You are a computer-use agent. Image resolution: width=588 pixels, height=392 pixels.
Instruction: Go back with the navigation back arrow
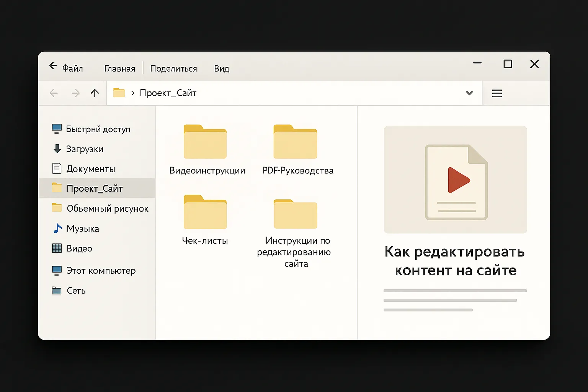point(54,93)
